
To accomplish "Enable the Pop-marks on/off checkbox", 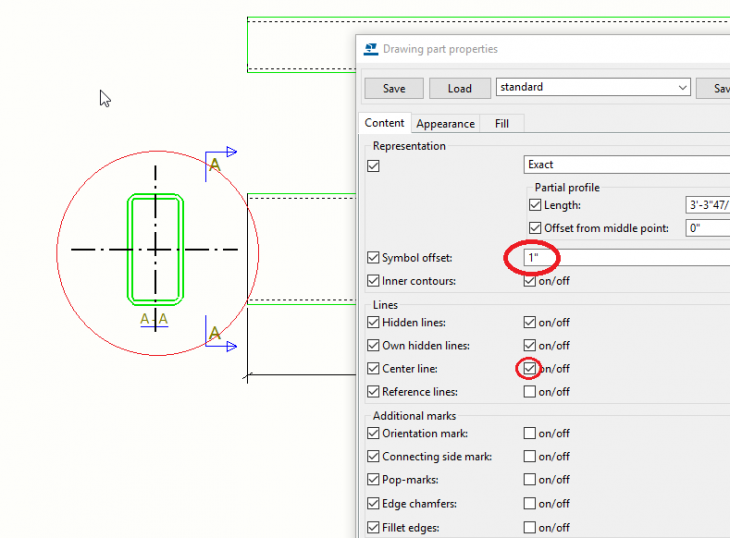I will [529, 479].
